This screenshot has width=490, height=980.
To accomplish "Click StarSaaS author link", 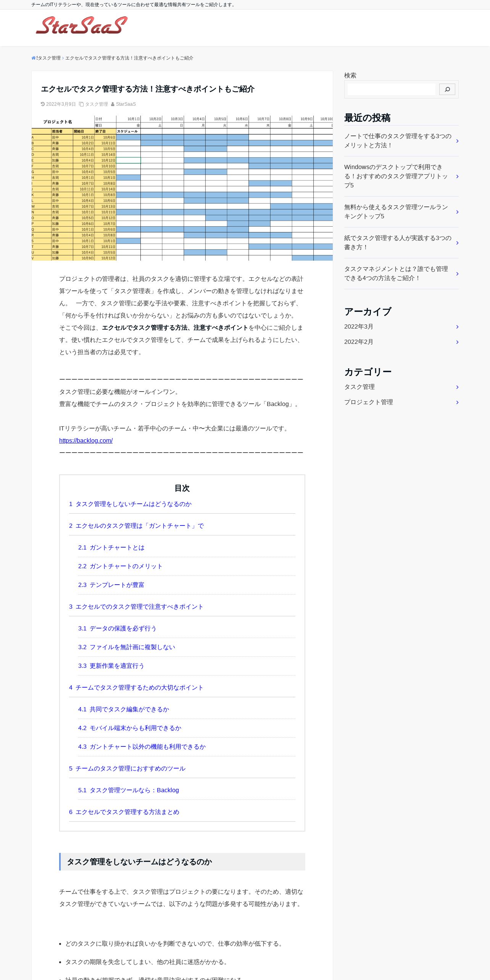I will click(x=126, y=104).
